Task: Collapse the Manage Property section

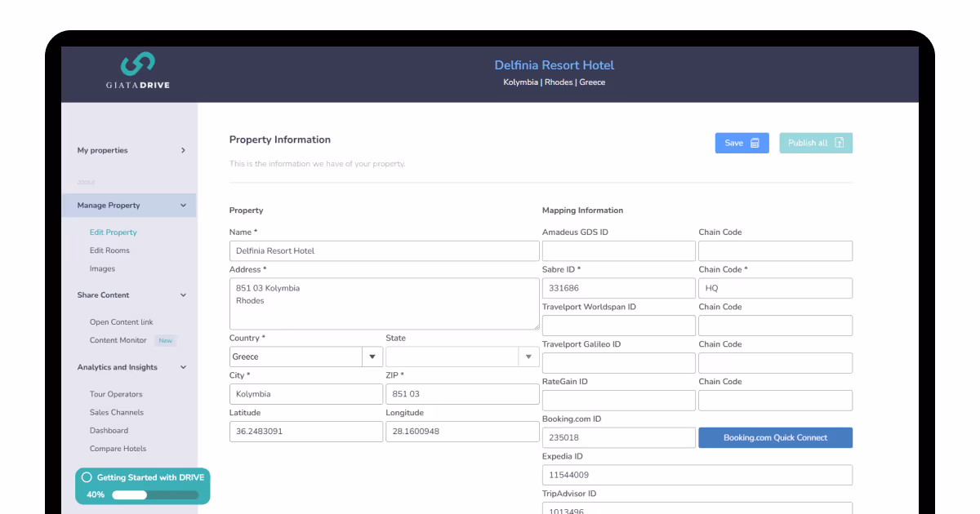Action: click(129, 206)
